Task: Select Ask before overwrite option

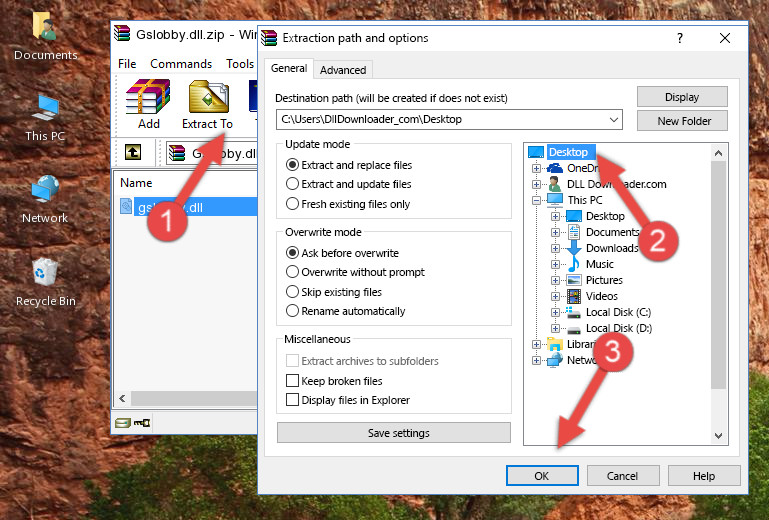Action: click(292, 253)
